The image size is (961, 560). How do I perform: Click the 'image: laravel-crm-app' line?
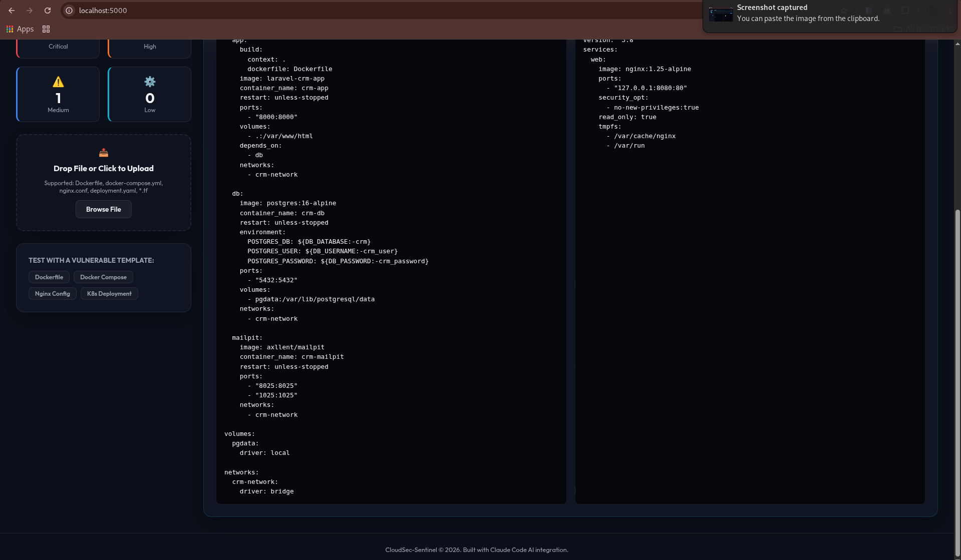282,79
